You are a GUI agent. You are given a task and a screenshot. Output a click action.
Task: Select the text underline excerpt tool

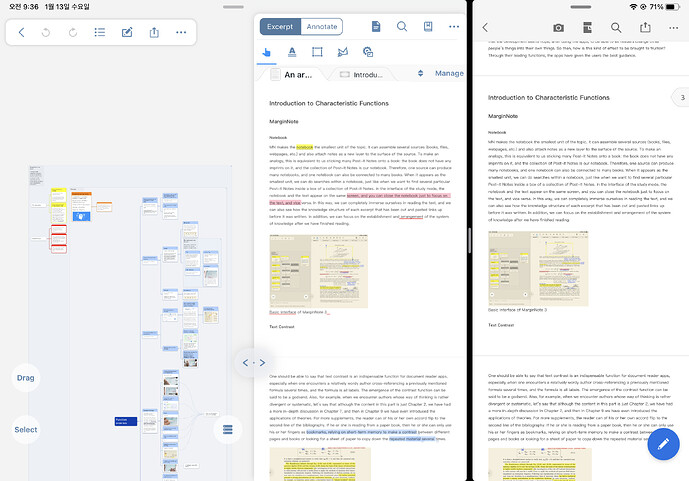[292, 52]
